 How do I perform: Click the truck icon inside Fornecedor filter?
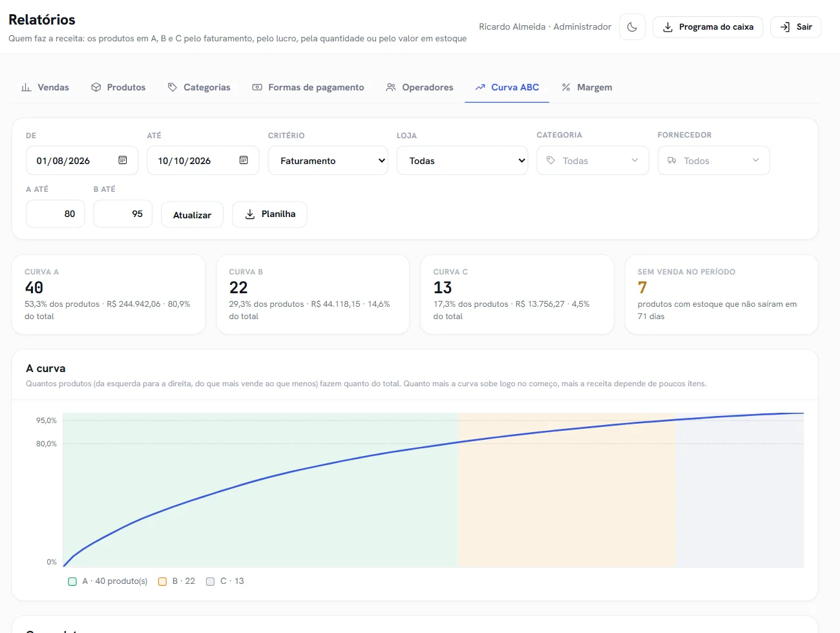672,160
